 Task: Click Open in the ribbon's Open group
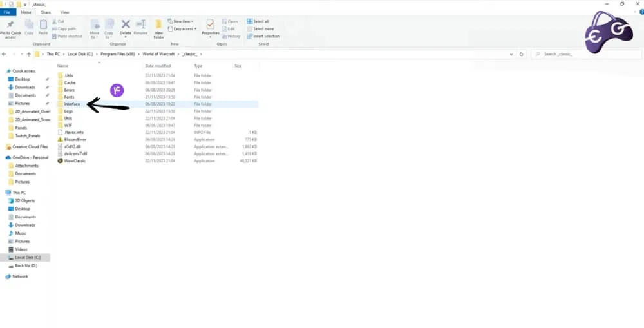click(231, 21)
